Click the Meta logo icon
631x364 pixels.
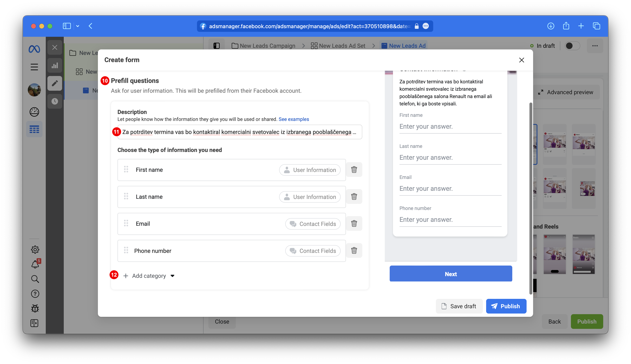[x=34, y=49]
